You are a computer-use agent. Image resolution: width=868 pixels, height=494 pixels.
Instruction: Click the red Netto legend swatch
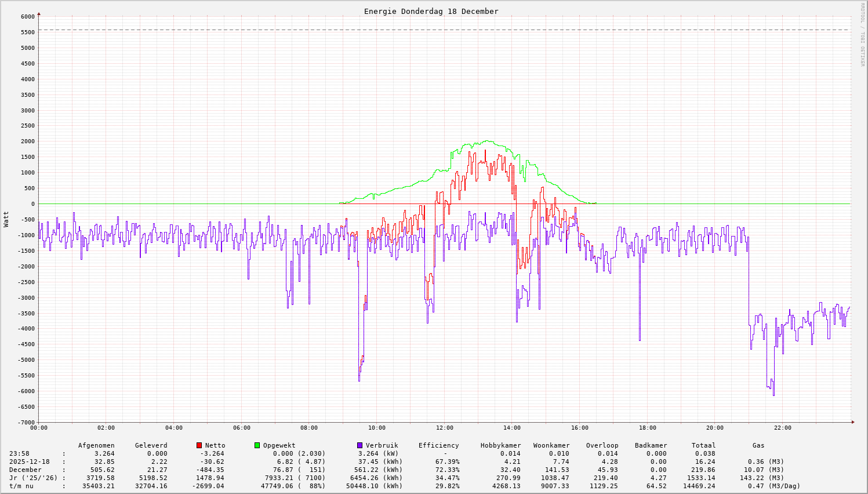pos(199,445)
